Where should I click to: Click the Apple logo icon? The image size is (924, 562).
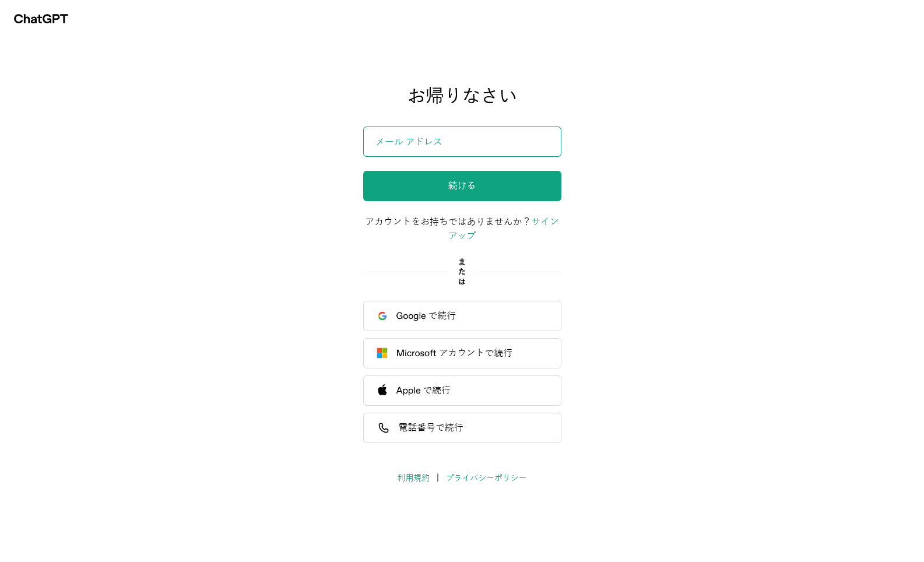click(x=382, y=390)
